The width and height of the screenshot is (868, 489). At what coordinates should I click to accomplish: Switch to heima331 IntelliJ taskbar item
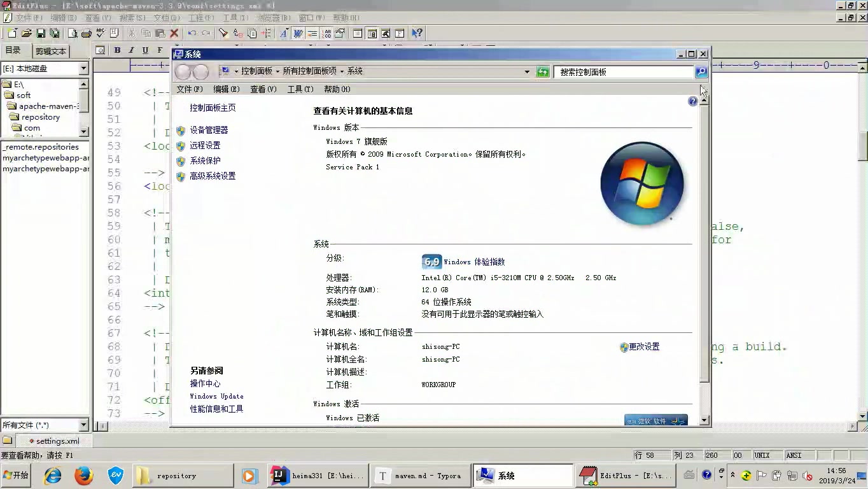coord(318,476)
